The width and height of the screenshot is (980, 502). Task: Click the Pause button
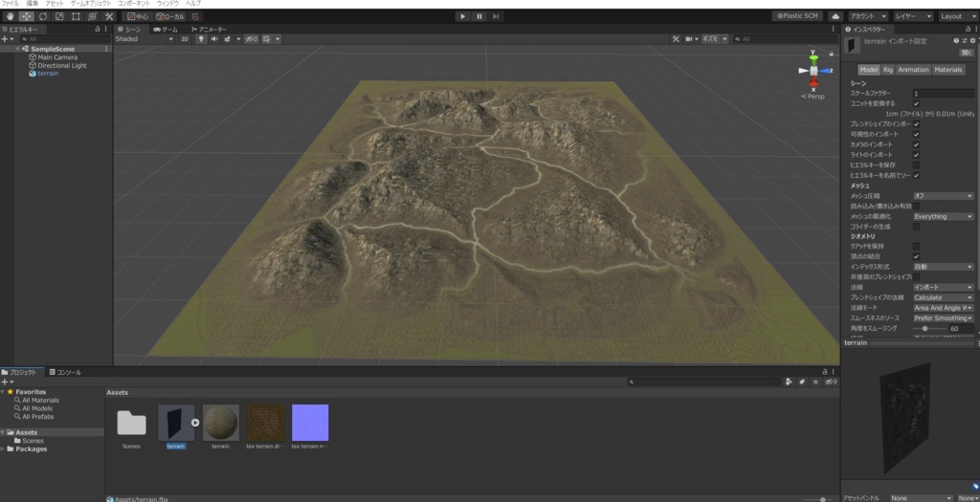[479, 16]
